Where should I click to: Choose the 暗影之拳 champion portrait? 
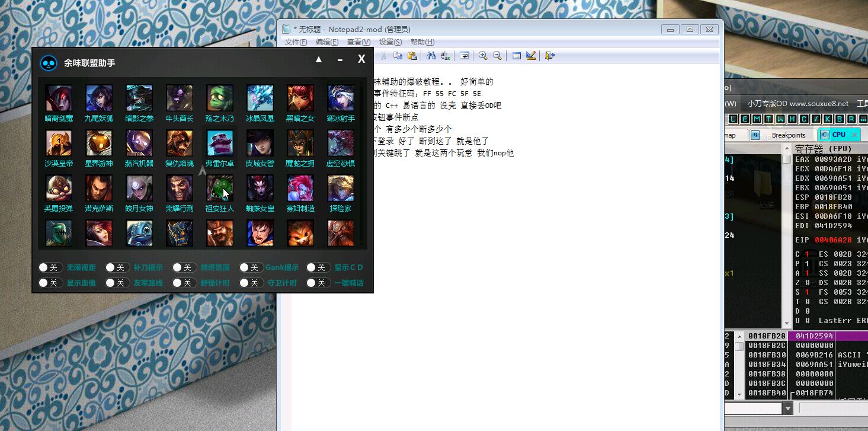click(x=139, y=98)
